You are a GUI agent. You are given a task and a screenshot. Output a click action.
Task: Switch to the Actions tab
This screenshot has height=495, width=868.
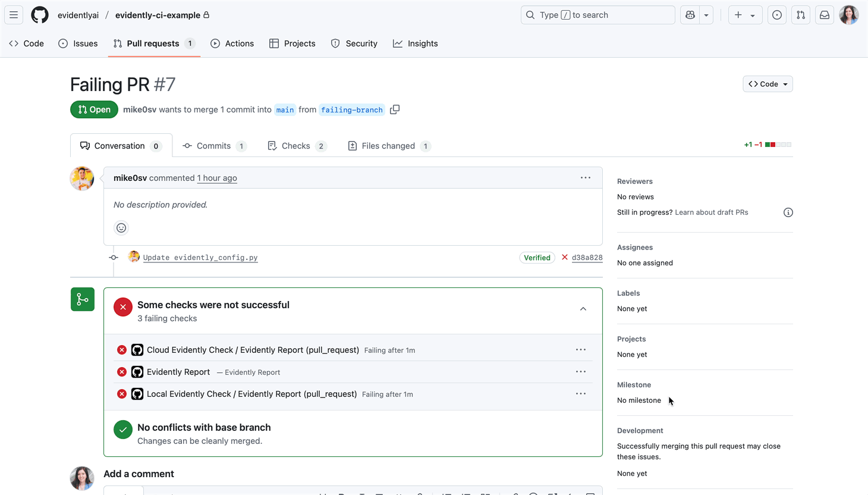(x=232, y=43)
